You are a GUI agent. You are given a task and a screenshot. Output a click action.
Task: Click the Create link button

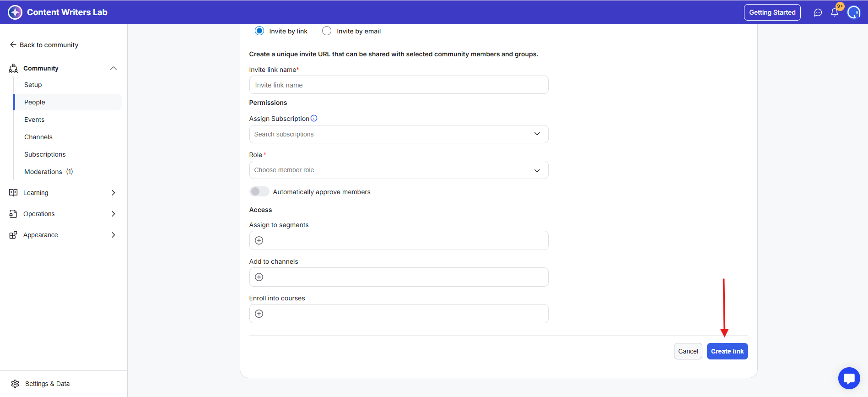point(727,351)
